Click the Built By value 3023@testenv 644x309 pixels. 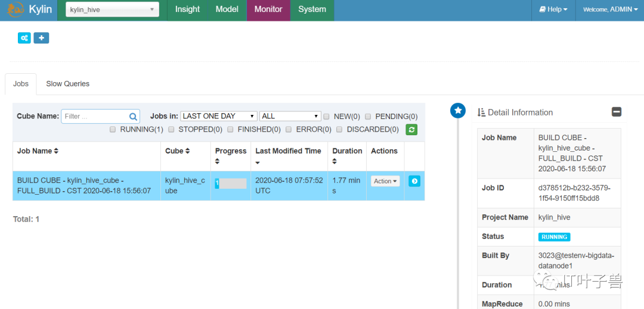(576, 261)
